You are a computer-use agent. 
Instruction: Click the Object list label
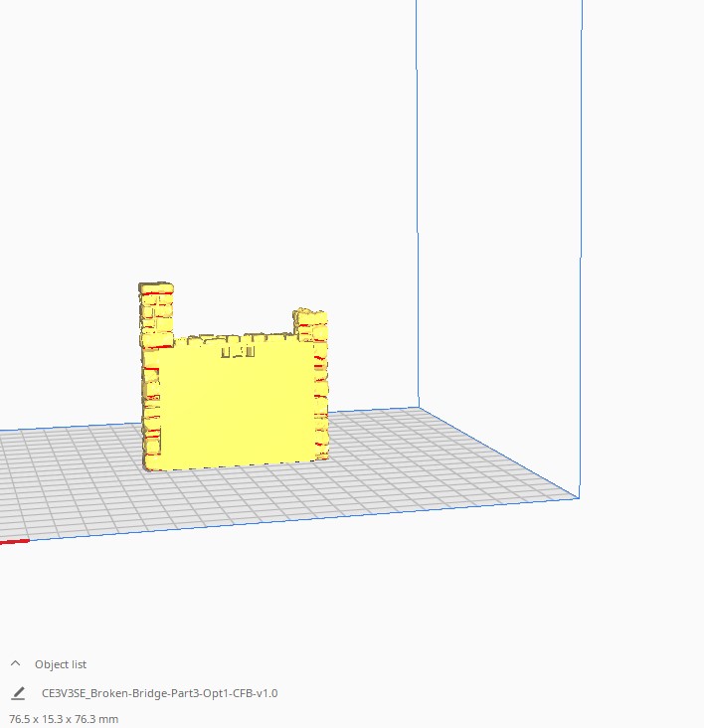tap(61, 664)
